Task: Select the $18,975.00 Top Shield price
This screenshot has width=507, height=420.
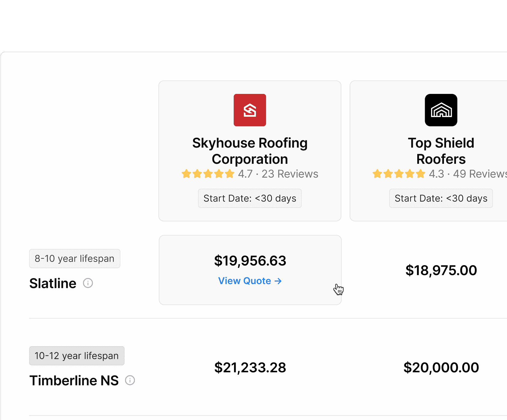Action: 441,270
